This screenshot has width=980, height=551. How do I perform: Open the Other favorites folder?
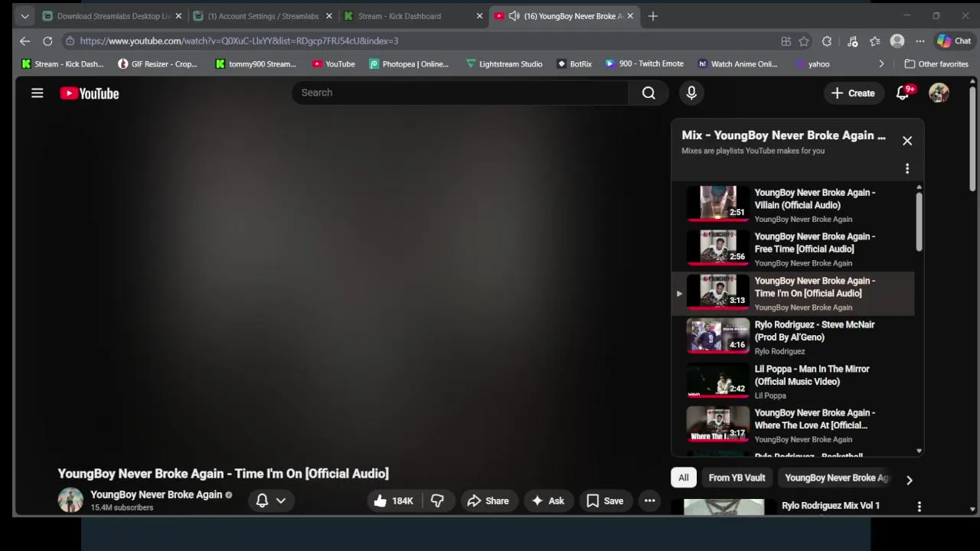coord(936,64)
